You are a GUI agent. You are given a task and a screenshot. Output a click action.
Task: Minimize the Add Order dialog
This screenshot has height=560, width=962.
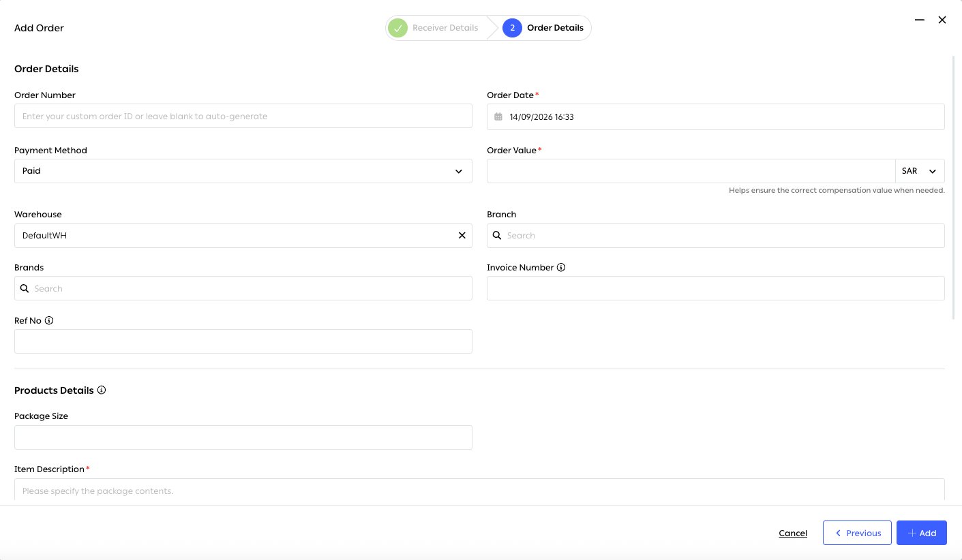[920, 20]
